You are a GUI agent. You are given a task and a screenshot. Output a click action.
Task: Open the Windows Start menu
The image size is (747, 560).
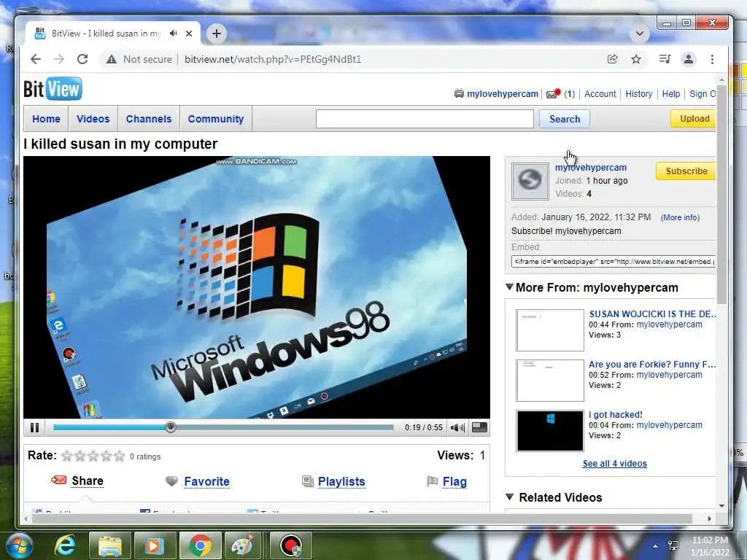(19, 545)
